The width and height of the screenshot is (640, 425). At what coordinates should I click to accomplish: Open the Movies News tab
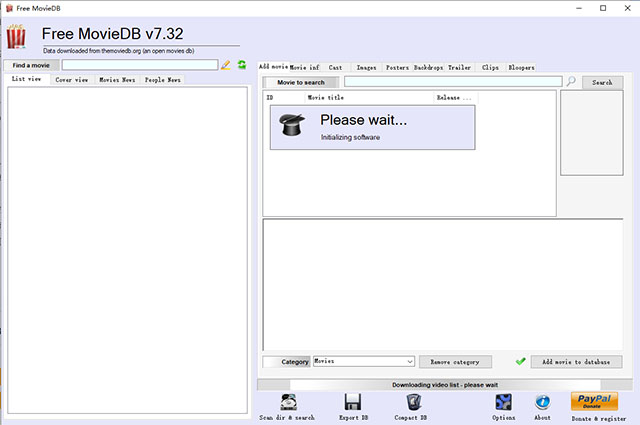pos(117,80)
